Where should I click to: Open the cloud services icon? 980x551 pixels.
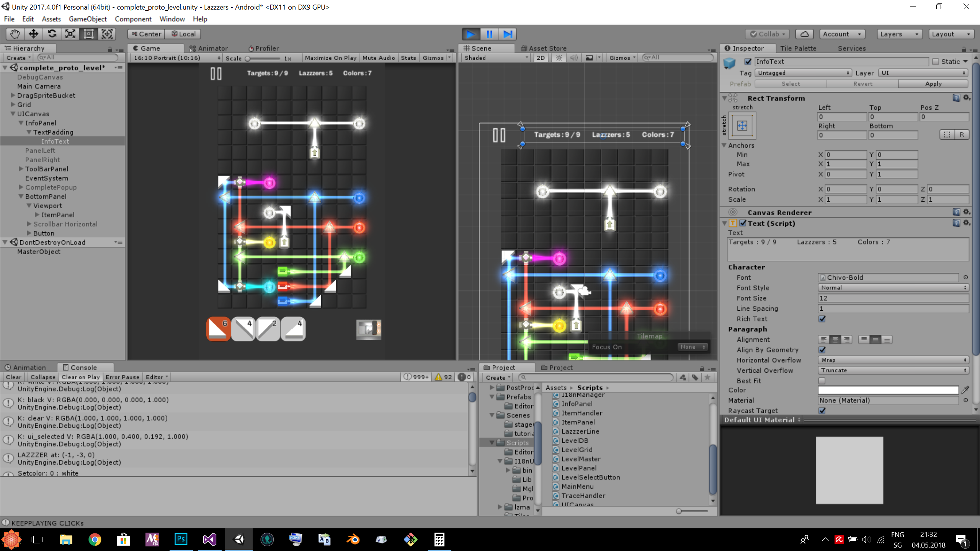click(x=804, y=34)
